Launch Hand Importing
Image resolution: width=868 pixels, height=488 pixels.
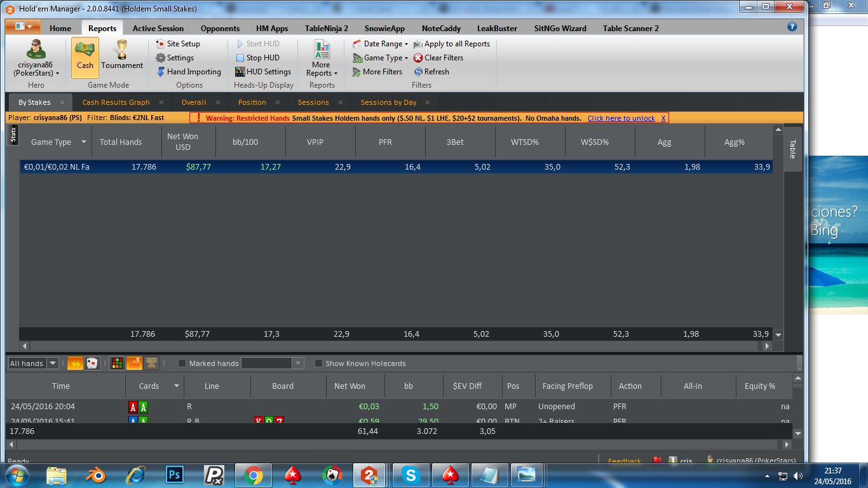coord(189,72)
